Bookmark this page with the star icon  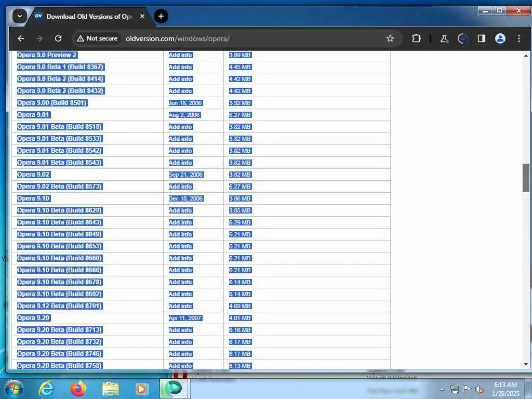(x=390, y=38)
